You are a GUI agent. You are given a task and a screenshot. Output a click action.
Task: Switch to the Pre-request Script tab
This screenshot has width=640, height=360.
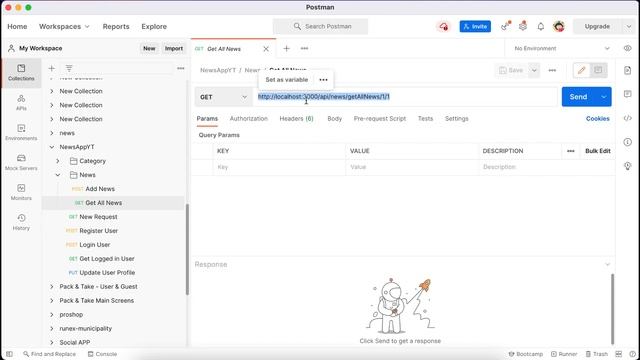(x=380, y=119)
